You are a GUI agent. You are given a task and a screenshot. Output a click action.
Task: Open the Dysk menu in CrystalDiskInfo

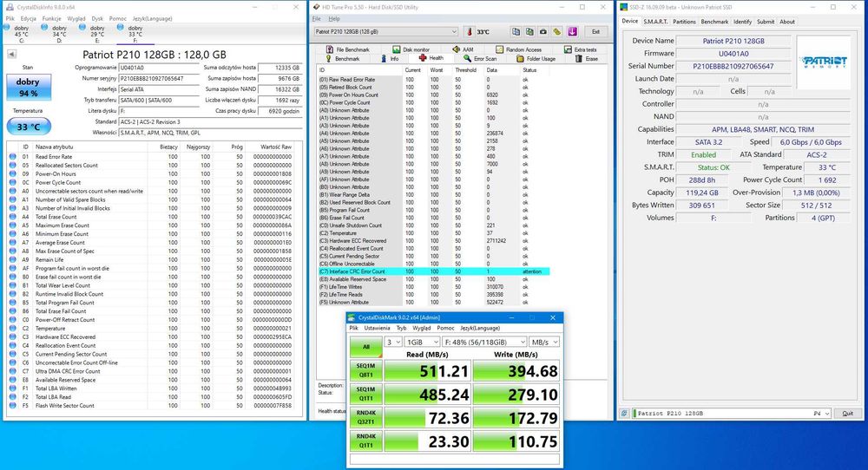(97, 18)
